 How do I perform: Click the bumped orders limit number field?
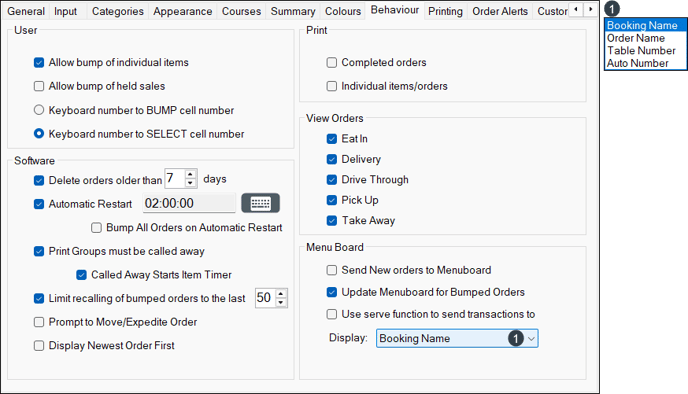[265, 298]
